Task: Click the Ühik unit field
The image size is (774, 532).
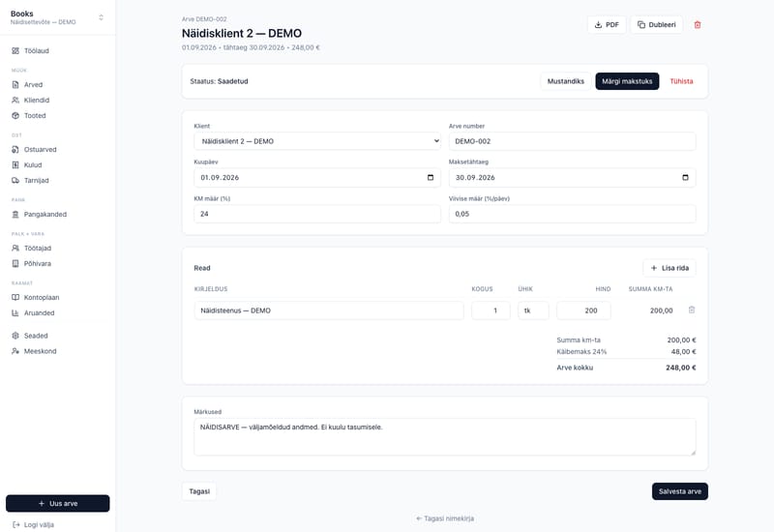Action: (533, 310)
